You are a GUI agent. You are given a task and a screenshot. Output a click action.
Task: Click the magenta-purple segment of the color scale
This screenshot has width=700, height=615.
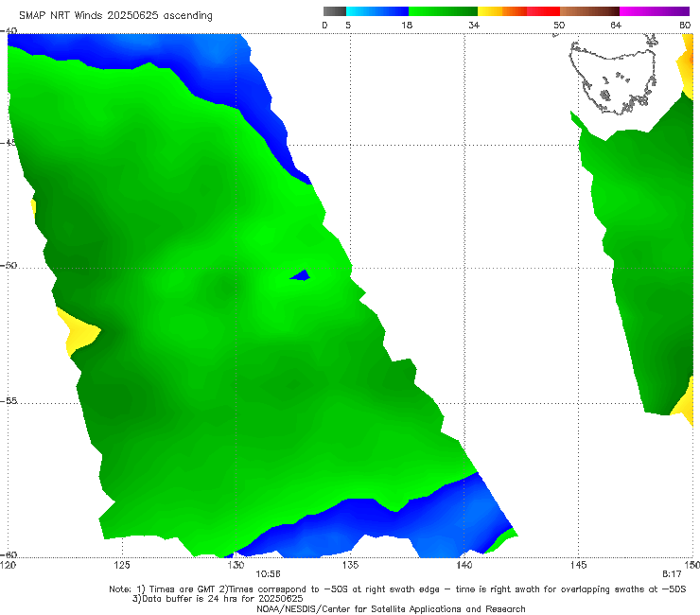pos(655,11)
